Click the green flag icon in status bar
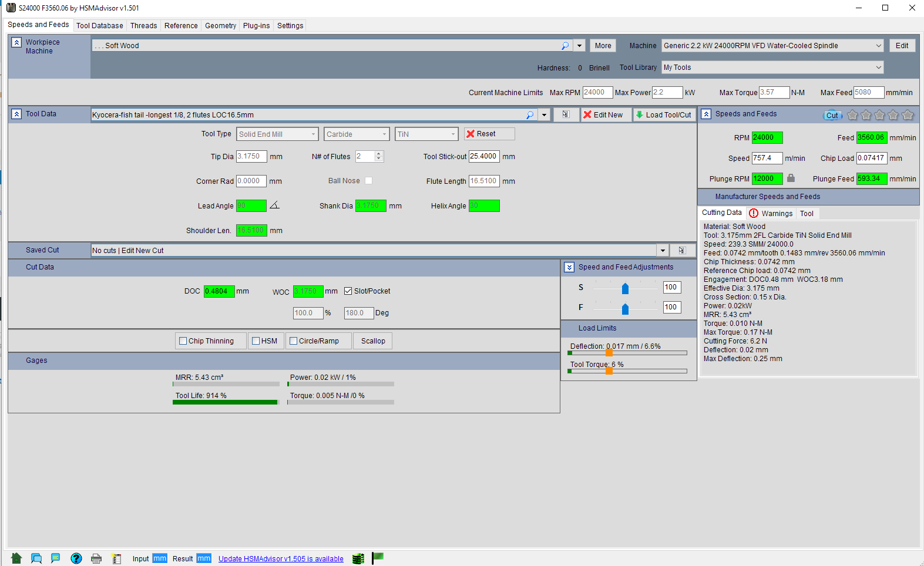924x566 pixels. [x=378, y=557]
